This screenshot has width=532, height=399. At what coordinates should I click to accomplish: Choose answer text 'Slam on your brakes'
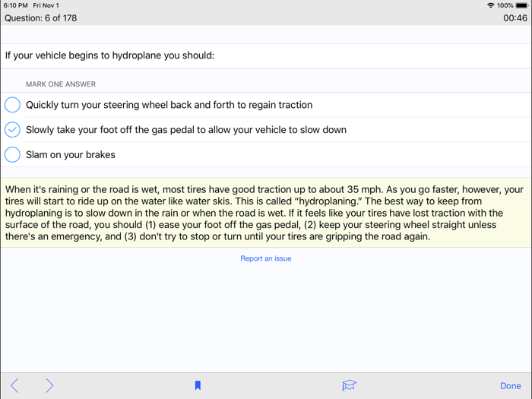point(71,155)
